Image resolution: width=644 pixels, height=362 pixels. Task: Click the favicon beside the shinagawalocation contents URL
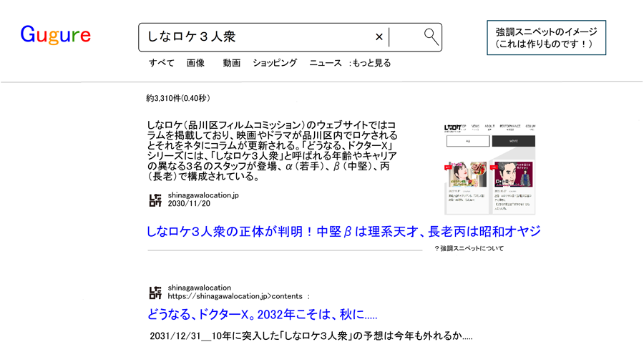[155, 292]
